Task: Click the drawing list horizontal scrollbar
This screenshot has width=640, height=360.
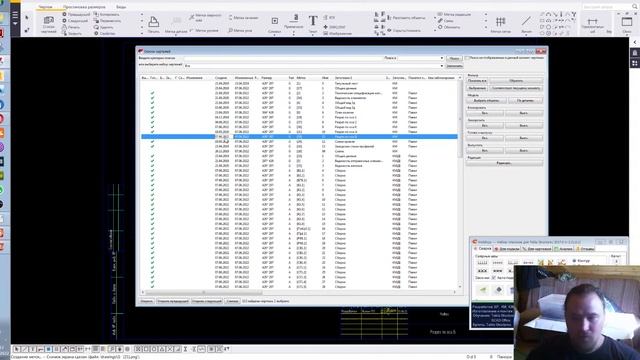Action: [204, 292]
